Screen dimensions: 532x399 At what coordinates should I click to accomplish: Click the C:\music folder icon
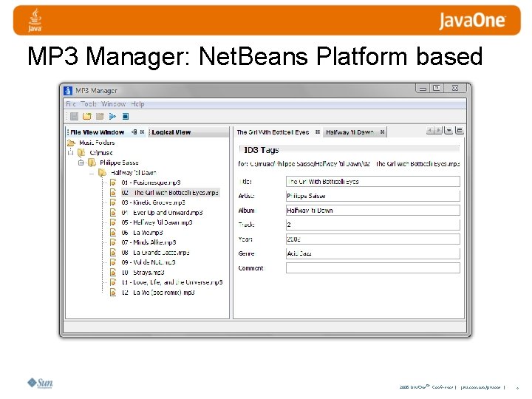81,153
